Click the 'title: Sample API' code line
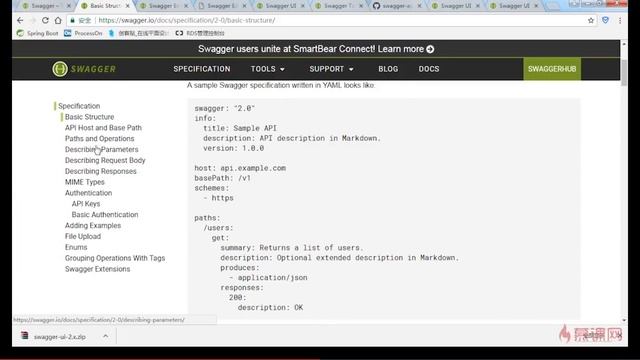 click(240, 128)
